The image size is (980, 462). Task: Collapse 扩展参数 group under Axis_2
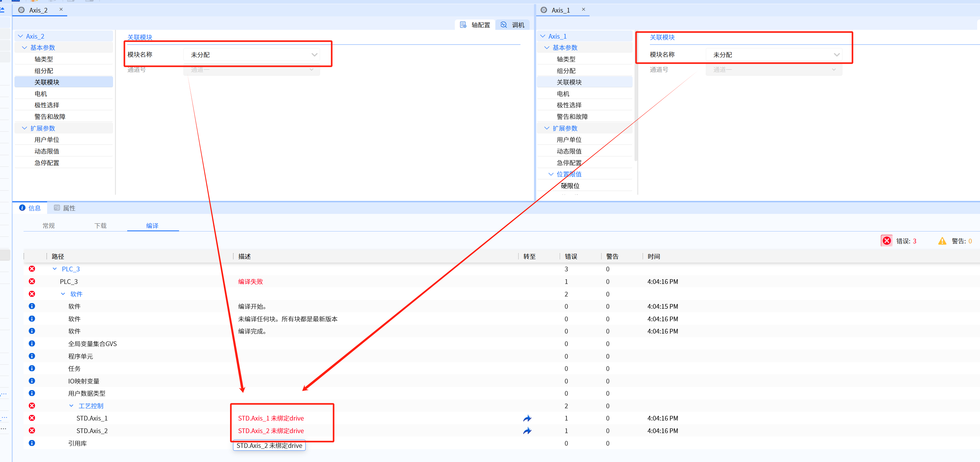[24, 128]
